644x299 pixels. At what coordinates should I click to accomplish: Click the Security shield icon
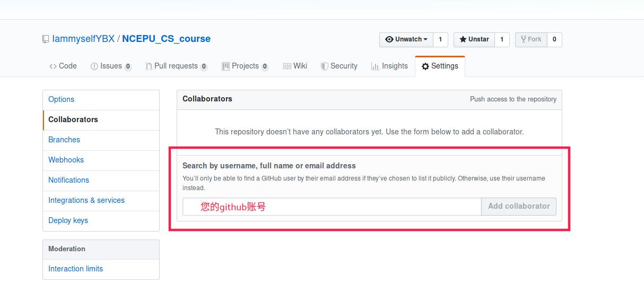click(325, 66)
